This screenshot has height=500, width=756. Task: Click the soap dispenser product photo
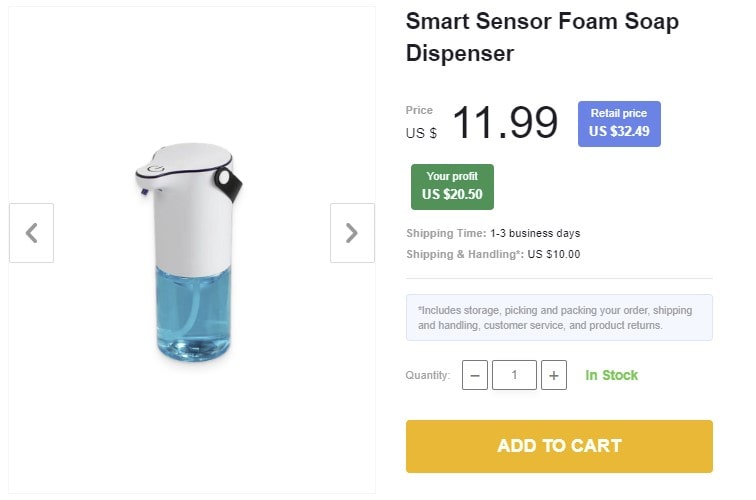188,252
